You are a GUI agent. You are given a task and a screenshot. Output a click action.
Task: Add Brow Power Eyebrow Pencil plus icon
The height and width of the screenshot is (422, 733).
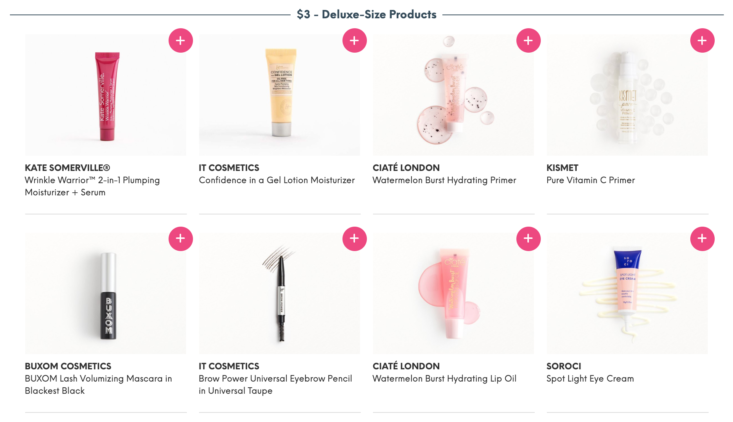[x=354, y=239]
